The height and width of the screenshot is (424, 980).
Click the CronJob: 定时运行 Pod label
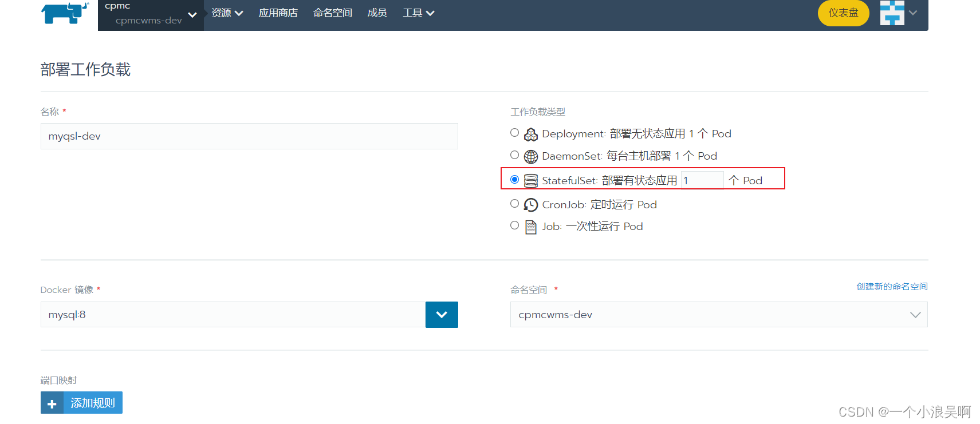click(x=599, y=205)
